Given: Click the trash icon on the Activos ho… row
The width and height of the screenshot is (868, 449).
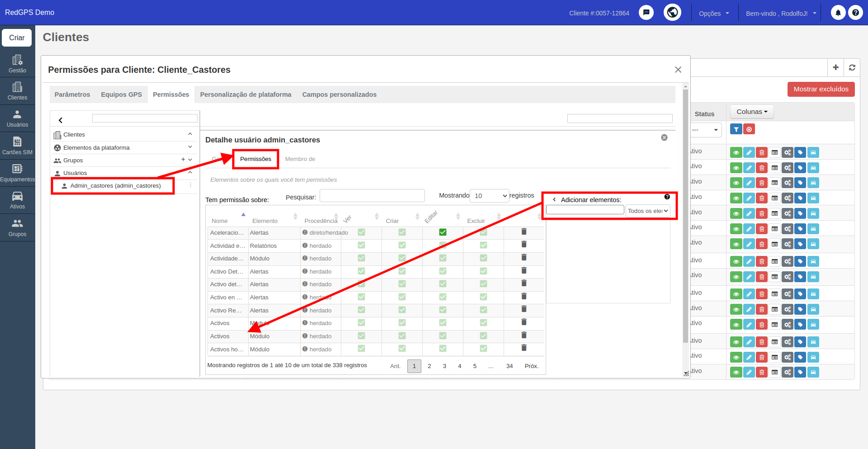Looking at the screenshot, I should point(524,348).
